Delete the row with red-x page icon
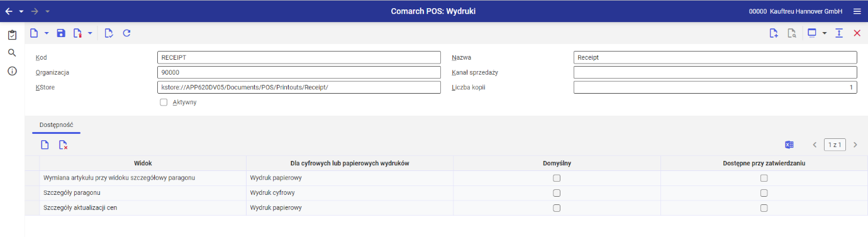 point(63,145)
